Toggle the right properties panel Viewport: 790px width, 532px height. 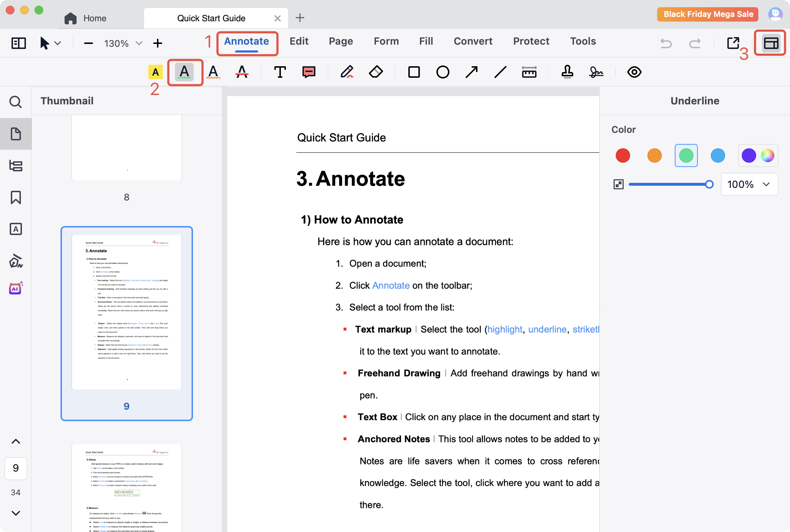point(771,43)
